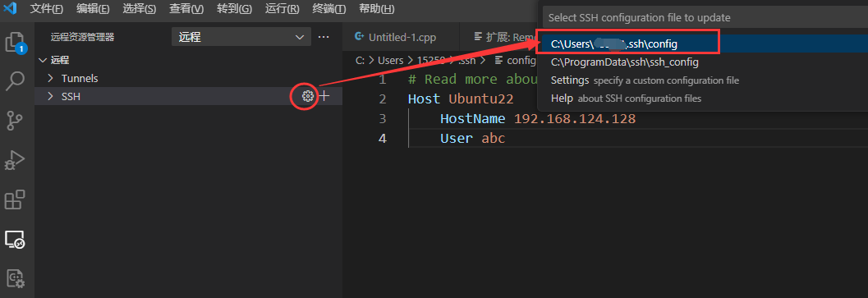Image resolution: width=868 pixels, height=298 pixels.
Task: Open the 文件(F) menu
Action: 47,9
